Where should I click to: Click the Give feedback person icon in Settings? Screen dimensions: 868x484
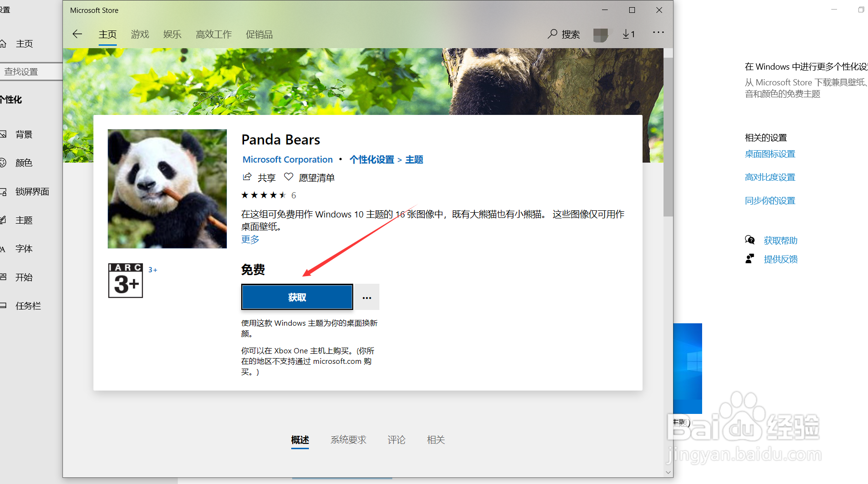click(x=750, y=258)
